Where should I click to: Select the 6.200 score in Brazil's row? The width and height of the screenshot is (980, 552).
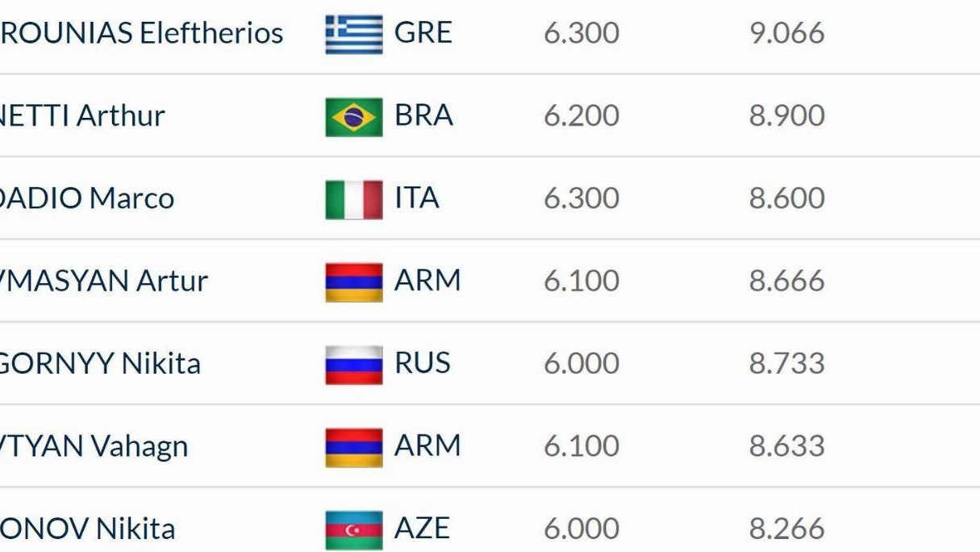[581, 116]
